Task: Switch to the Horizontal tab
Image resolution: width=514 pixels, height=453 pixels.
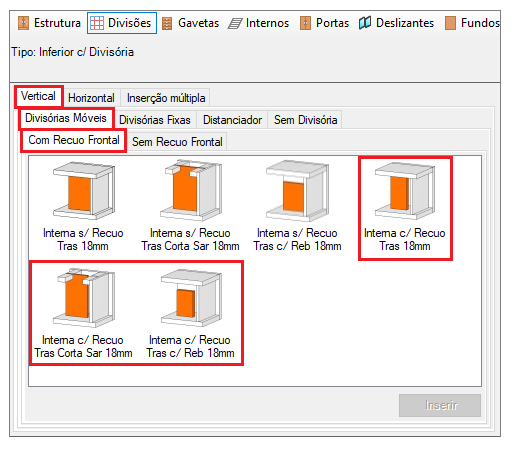Action: tap(91, 98)
